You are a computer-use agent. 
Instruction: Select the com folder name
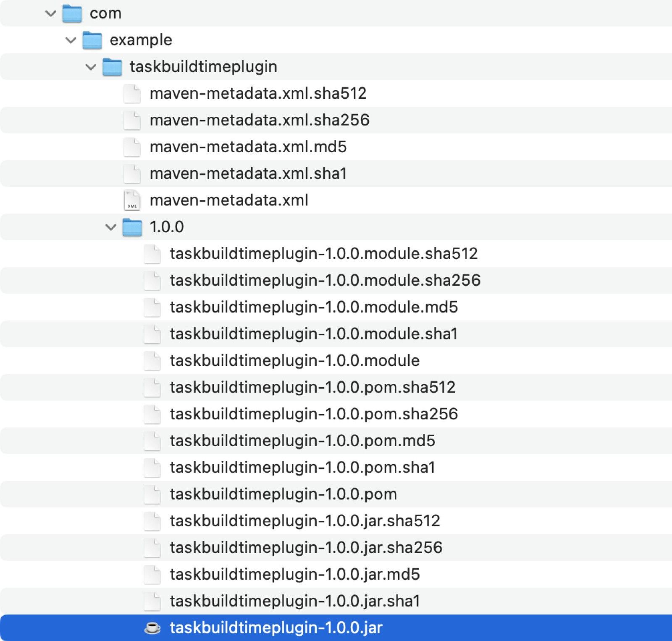[x=105, y=13]
